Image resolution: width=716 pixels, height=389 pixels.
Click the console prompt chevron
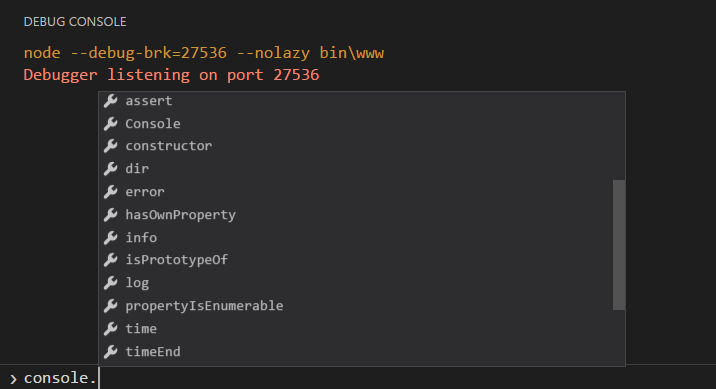point(13,379)
